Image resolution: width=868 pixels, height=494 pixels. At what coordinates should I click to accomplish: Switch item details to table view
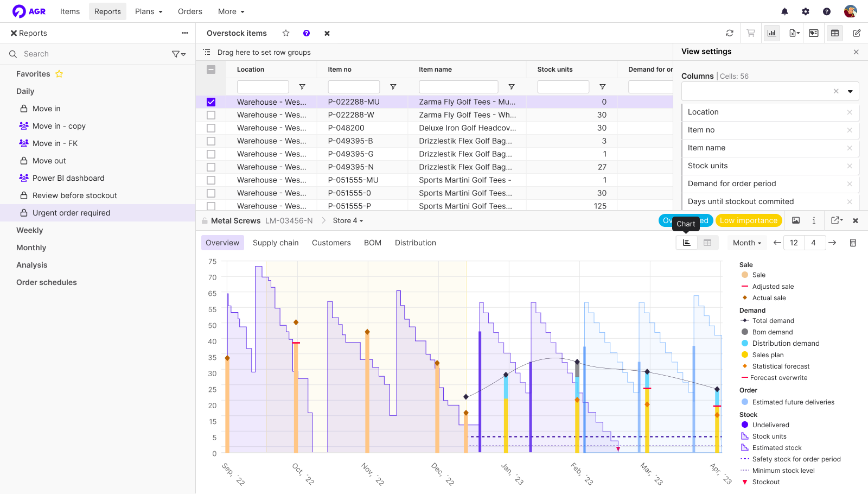click(707, 243)
